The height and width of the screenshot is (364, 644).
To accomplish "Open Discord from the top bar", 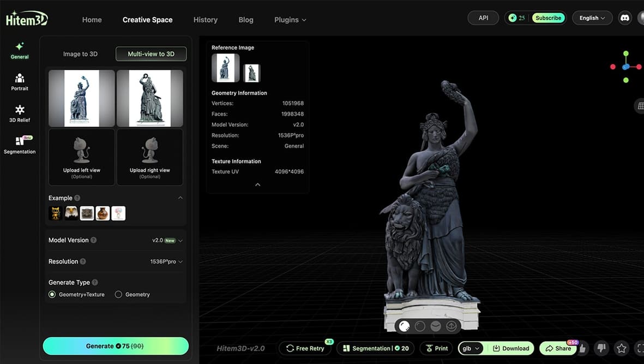I will point(625,17).
